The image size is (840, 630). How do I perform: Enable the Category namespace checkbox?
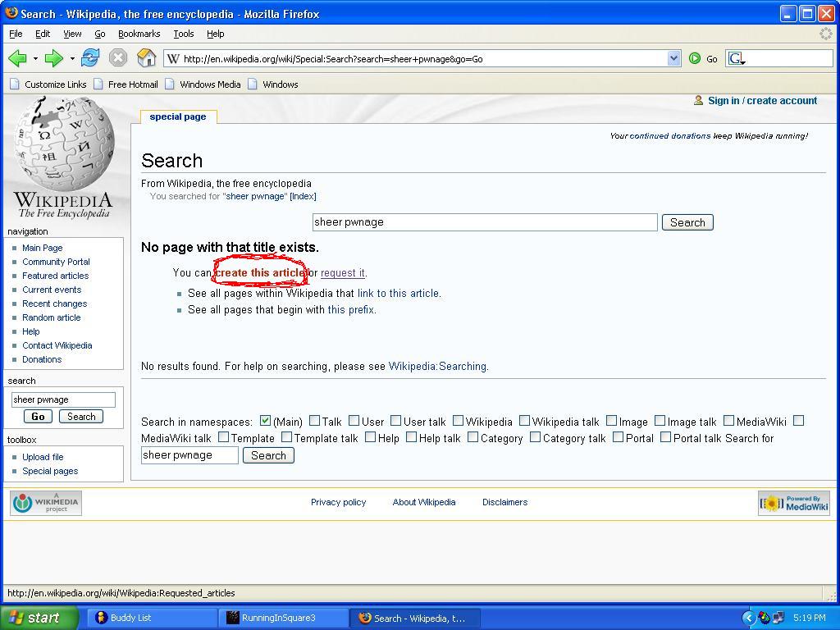tap(472, 437)
